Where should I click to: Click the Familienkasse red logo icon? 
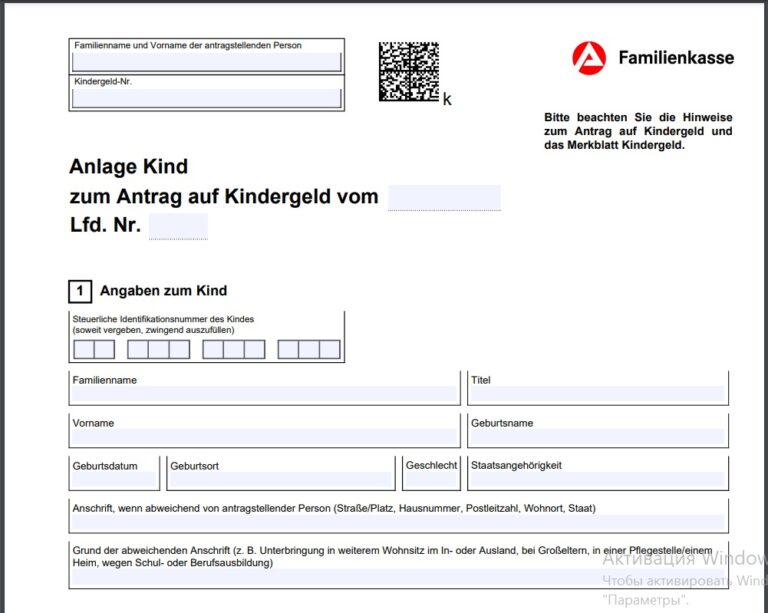pos(589,58)
